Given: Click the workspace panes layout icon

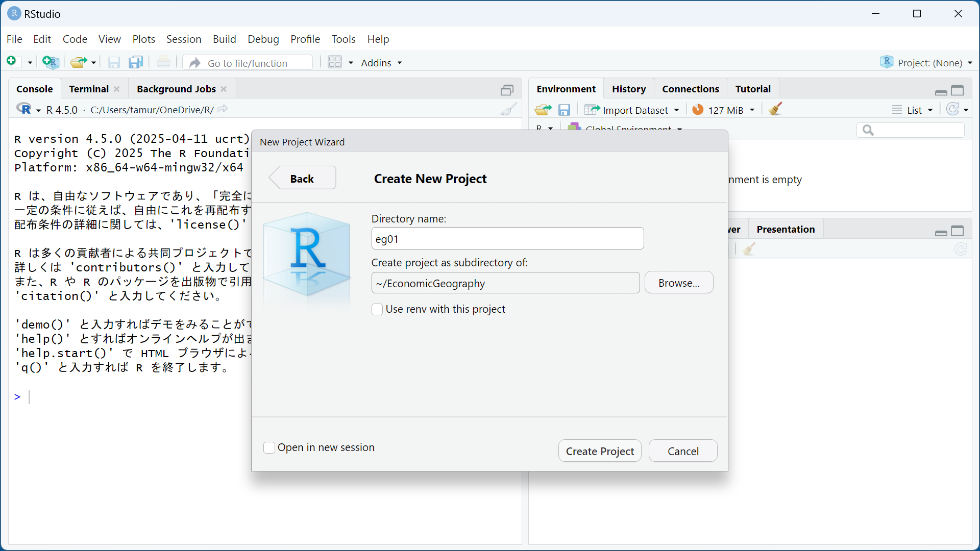Looking at the screenshot, I should [335, 62].
